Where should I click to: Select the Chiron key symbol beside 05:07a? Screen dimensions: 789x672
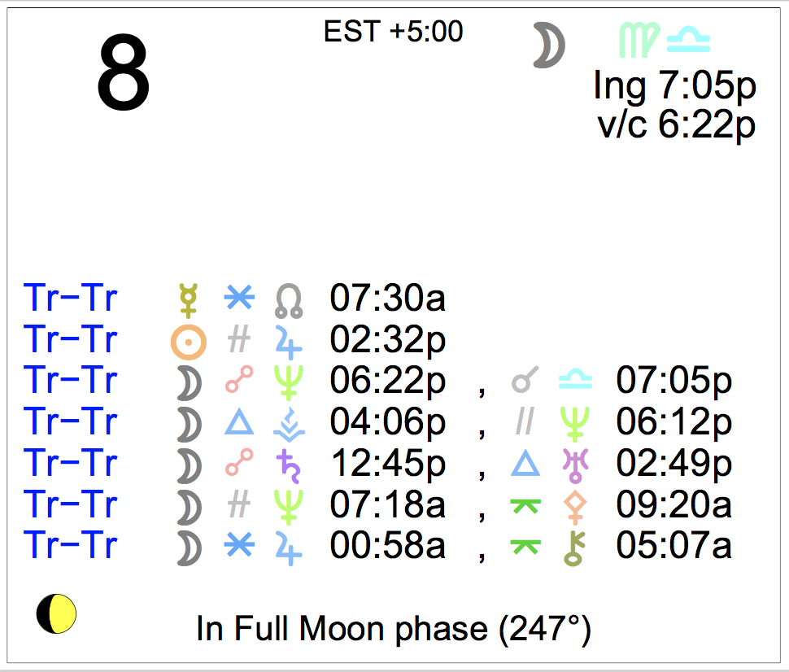tap(574, 547)
